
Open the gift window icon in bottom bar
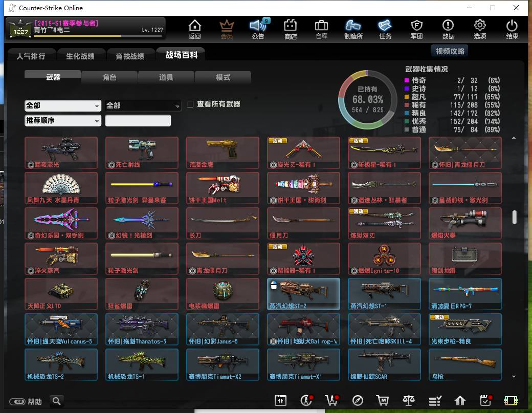pyautogui.click(x=281, y=401)
